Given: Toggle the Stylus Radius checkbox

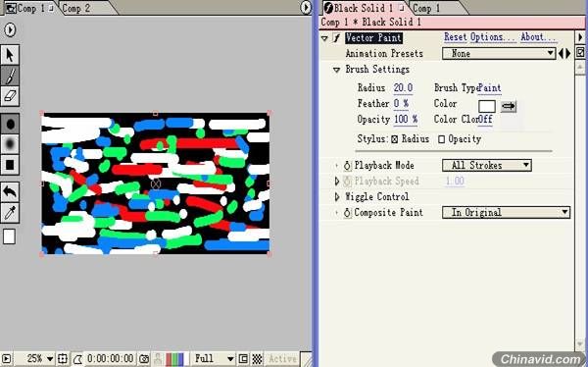Looking at the screenshot, I should [x=395, y=139].
